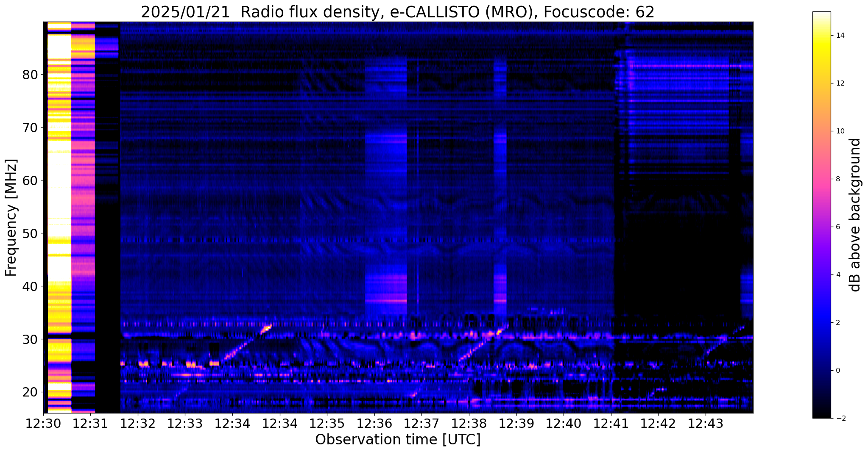Click the colorbar tick value 10

[x=840, y=131]
